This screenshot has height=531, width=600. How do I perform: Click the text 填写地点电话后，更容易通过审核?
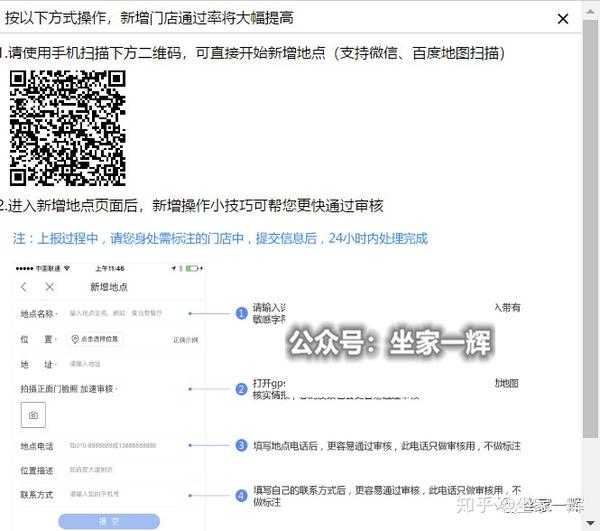pos(323,446)
